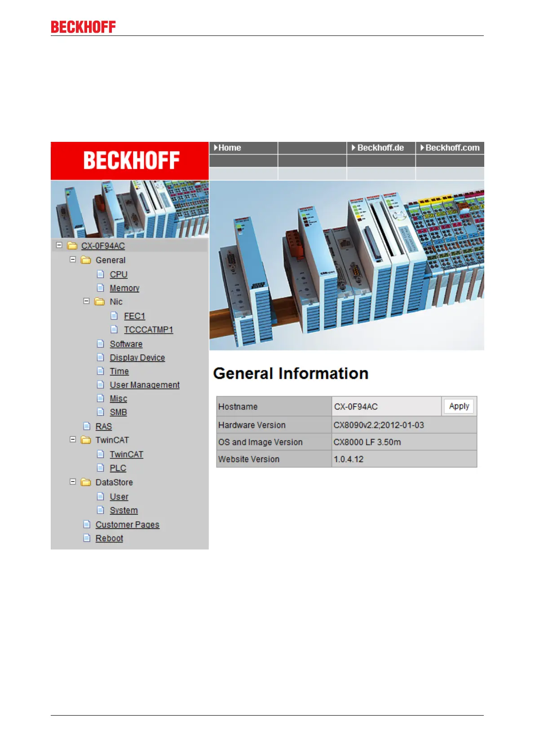Select the 'CX8000 LF 3.50m' image version
535x756 pixels.
pos(367,442)
